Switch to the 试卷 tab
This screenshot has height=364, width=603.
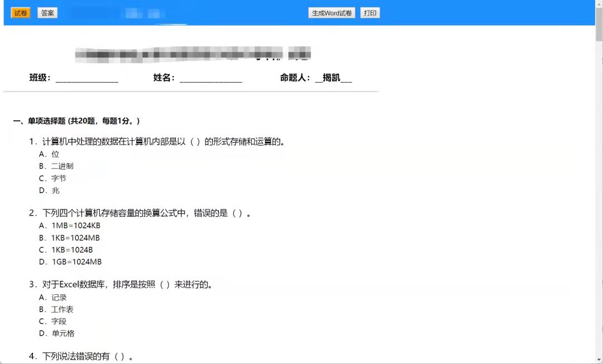[21, 13]
